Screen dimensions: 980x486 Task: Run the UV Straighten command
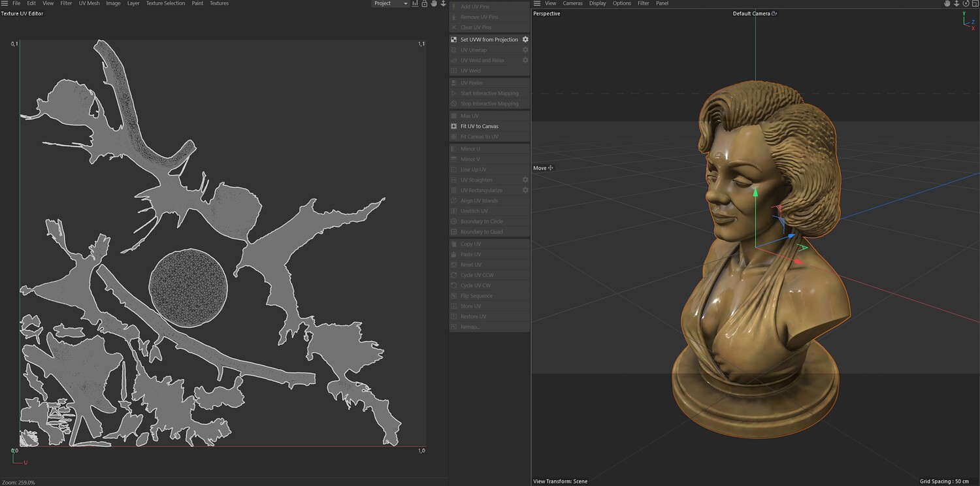coord(485,180)
